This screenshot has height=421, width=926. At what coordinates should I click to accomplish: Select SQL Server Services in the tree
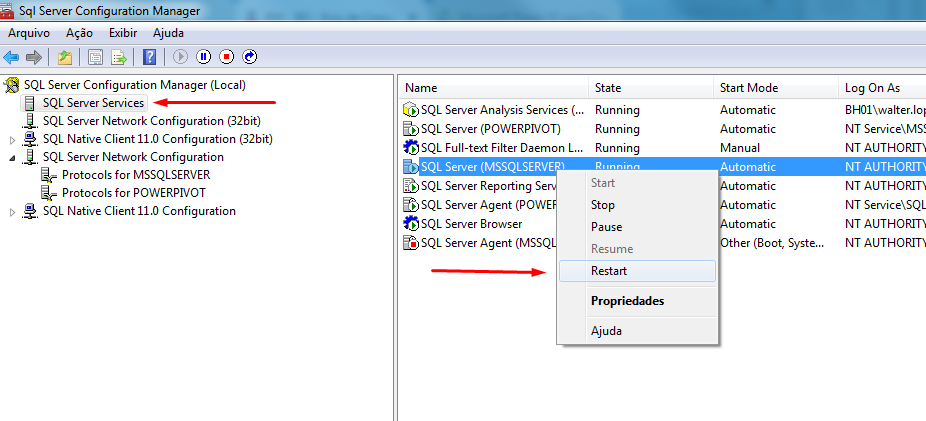[x=93, y=103]
